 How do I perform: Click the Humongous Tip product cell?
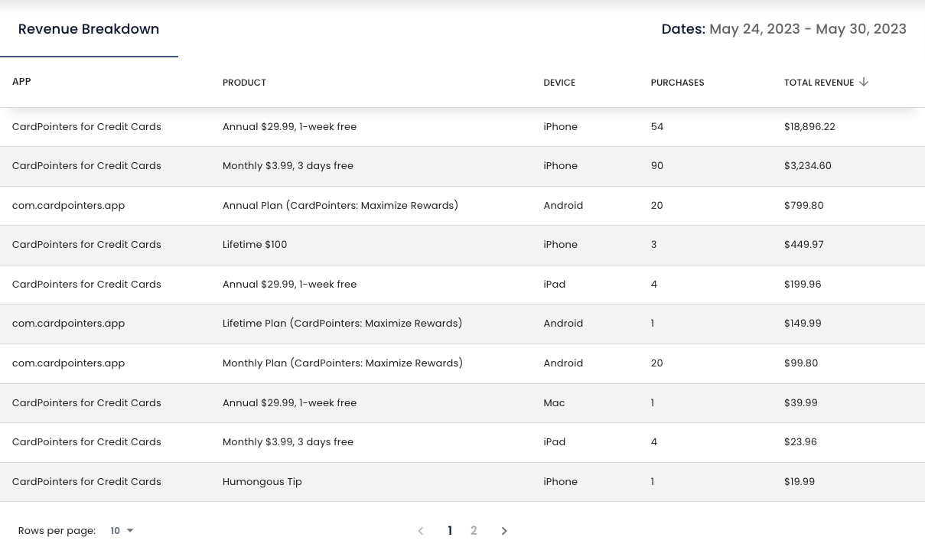[x=262, y=482]
